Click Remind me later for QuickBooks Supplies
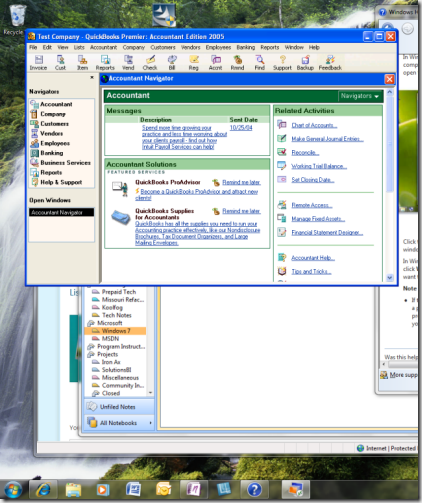 (241, 211)
